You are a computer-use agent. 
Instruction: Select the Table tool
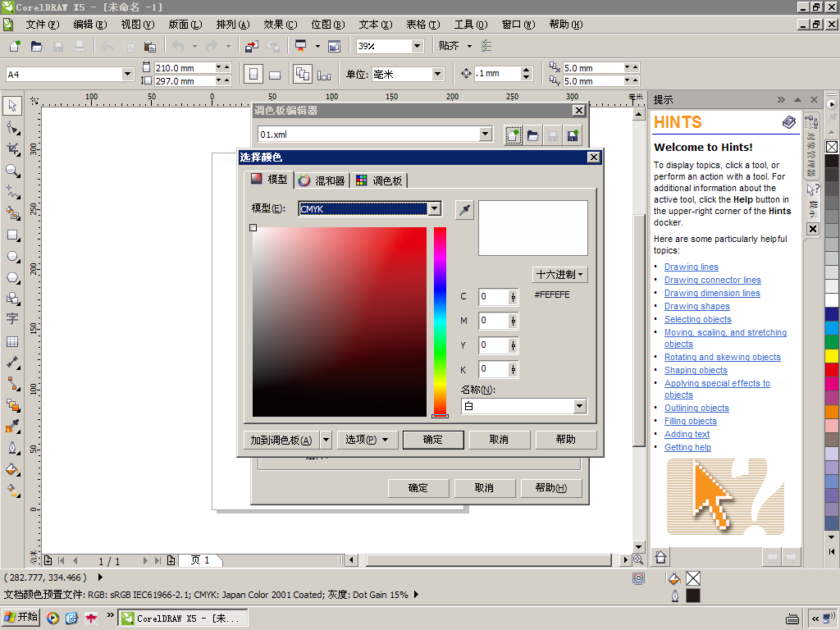tap(12, 341)
